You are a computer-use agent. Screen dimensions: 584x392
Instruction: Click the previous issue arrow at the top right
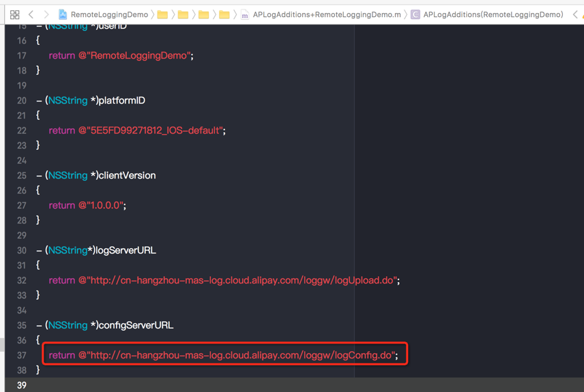575,14
